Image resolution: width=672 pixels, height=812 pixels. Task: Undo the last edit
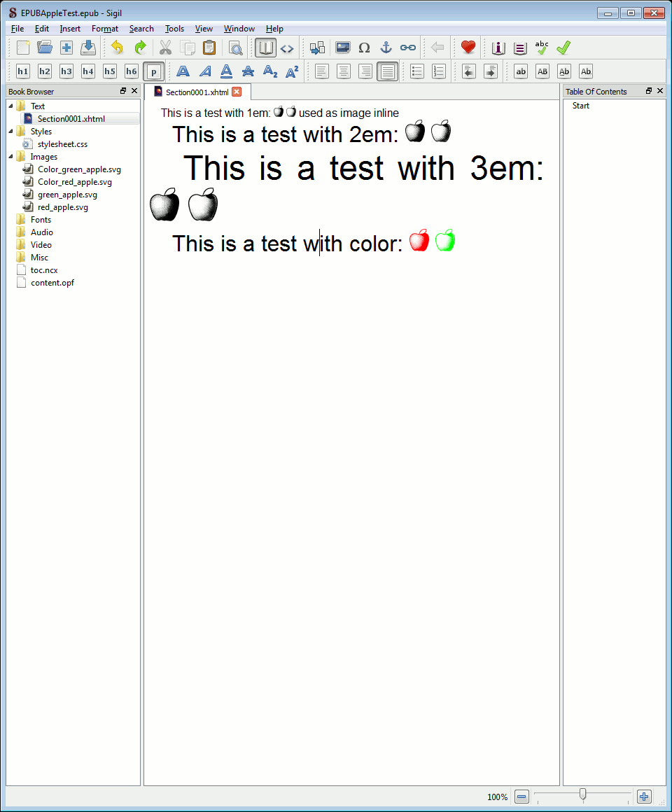[x=118, y=48]
